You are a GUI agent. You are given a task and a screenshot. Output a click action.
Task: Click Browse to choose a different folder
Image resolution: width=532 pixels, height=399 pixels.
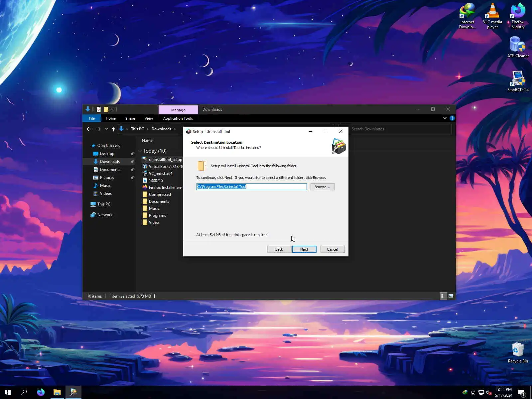click(x=323, y=187)
